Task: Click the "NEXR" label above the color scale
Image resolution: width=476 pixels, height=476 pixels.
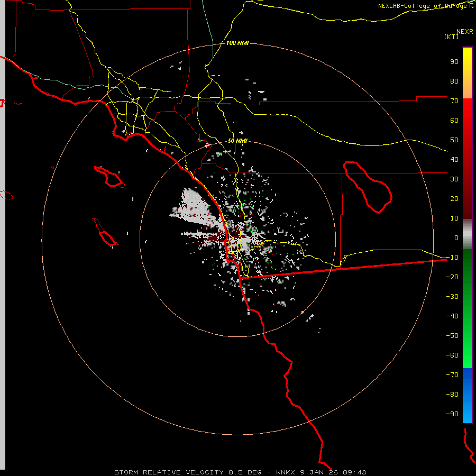Action: pyautogui.click(x=465, y=32)
